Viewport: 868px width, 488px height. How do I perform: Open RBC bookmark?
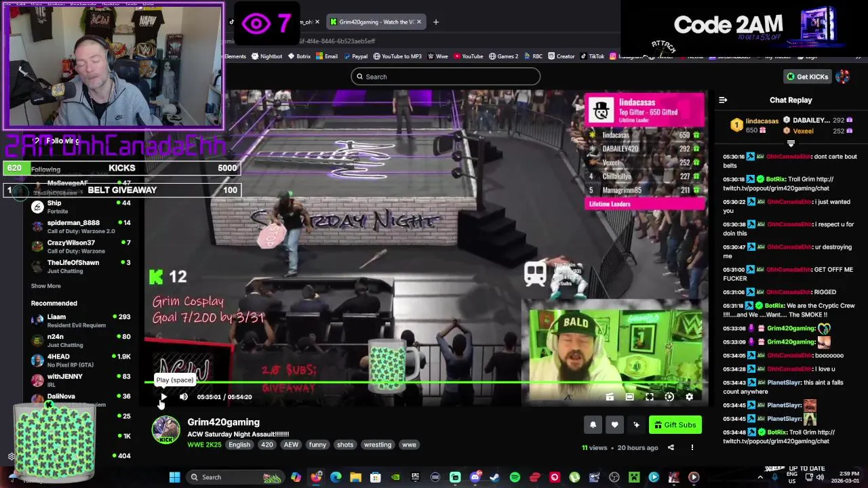click(534, 56)
